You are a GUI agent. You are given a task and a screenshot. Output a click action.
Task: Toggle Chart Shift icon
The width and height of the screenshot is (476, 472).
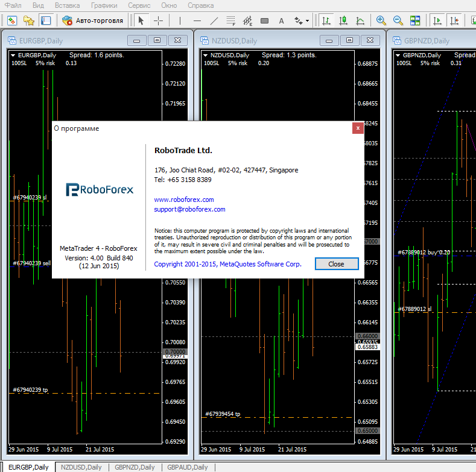[x=454, y=20]
